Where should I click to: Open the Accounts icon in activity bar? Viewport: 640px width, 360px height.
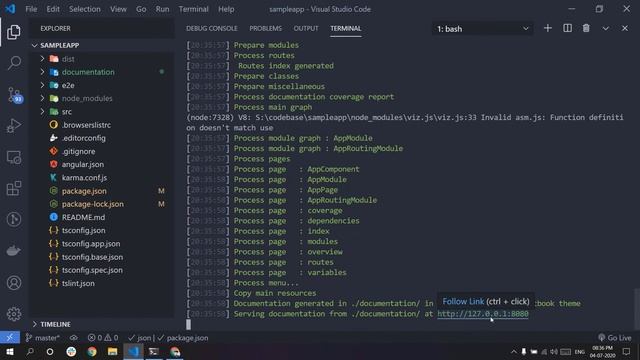click(14, 282)
